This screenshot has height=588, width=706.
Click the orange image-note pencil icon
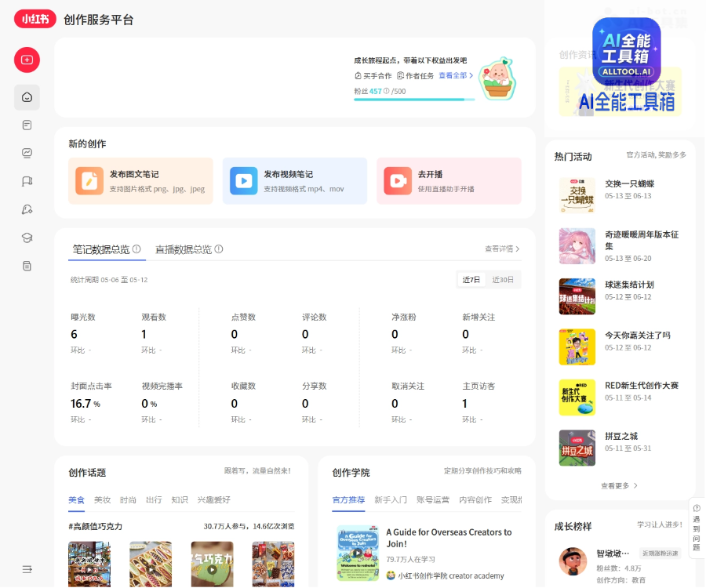[89, 181]
